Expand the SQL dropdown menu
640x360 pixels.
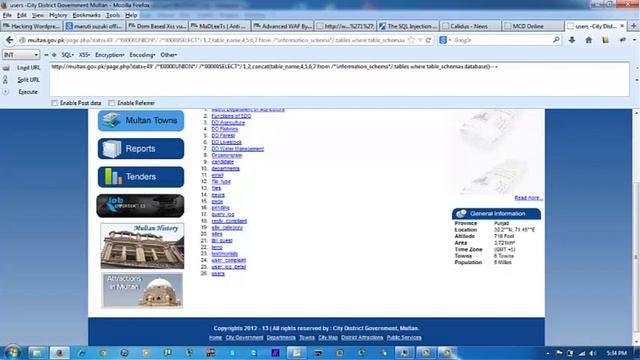[67, 55]
